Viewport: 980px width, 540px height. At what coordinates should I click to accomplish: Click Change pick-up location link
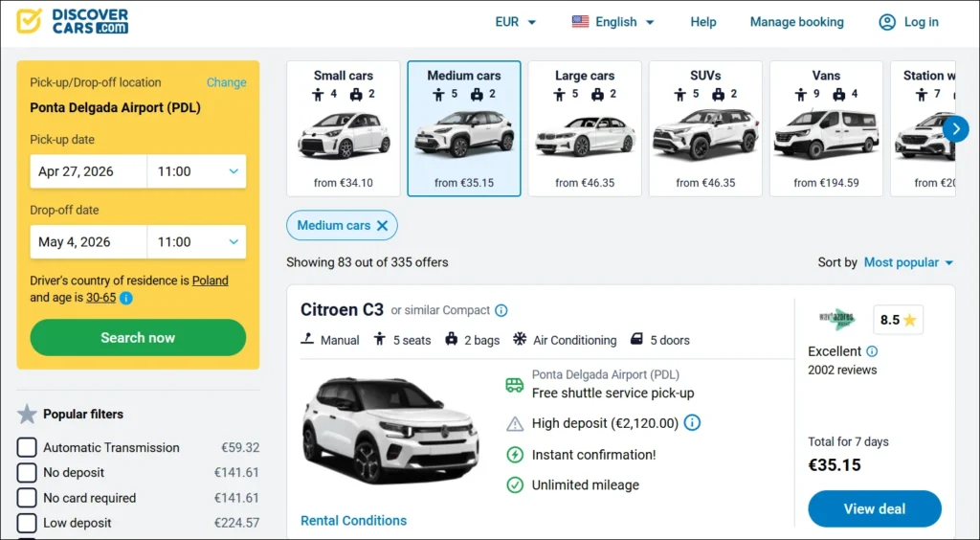coord(226,82)
